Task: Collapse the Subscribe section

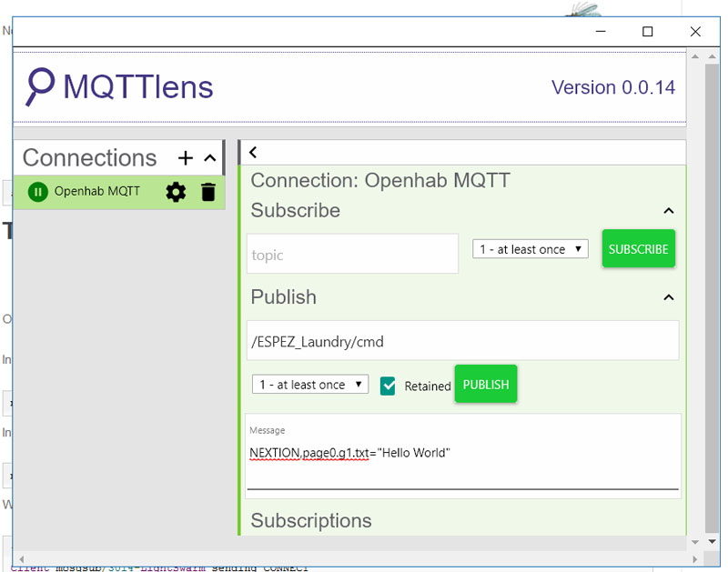Action: pyautogui.click(x=669, y=211)
